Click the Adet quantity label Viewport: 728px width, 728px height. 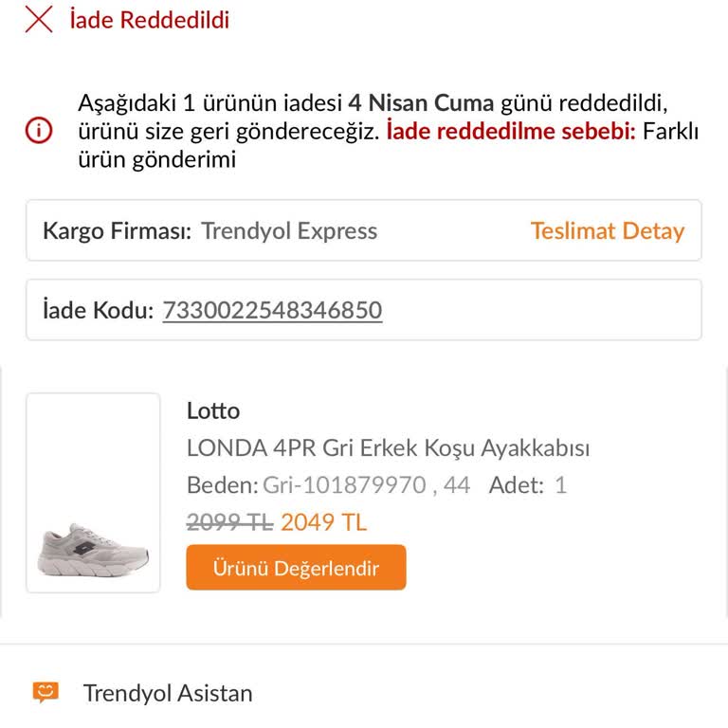click(x=517, y=485)
